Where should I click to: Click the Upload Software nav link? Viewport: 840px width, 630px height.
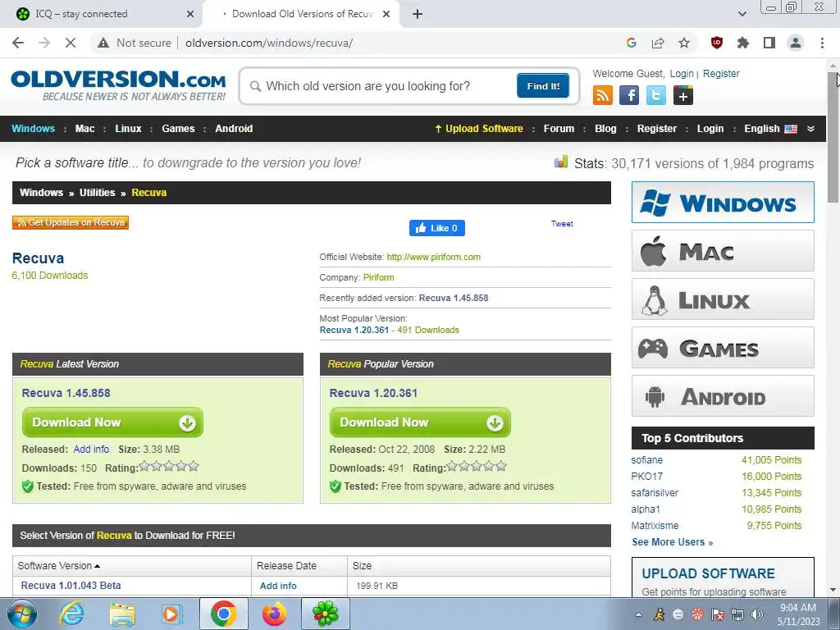click(x=479, y=129)
